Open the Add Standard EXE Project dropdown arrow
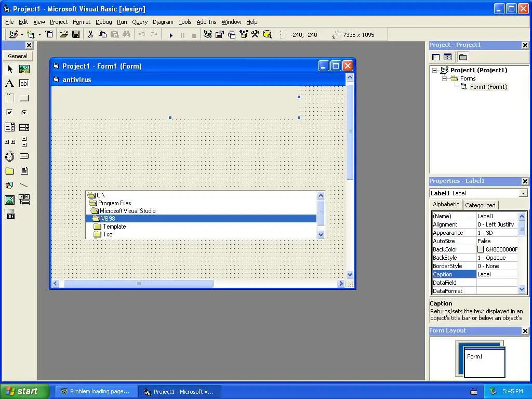 pos(22,34)
